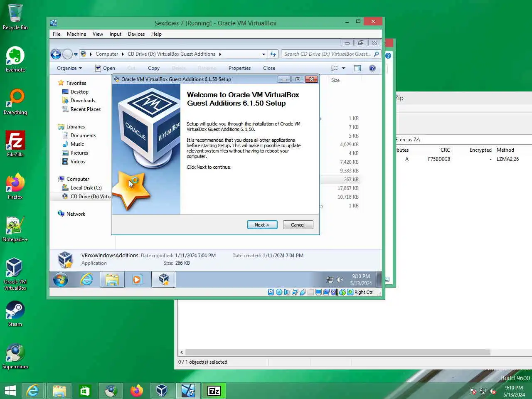Viewport: 532px width, 399px height.
Task: Open the address bar previous locations dropdown
Action: (x=264, y=54)
